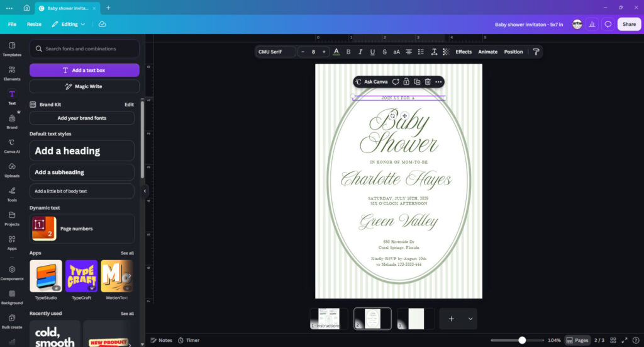The width and height of the screenshot is (644, 347).
Task: Select the Baby shower invitation browser tab
Action: [x=67, y=8]
